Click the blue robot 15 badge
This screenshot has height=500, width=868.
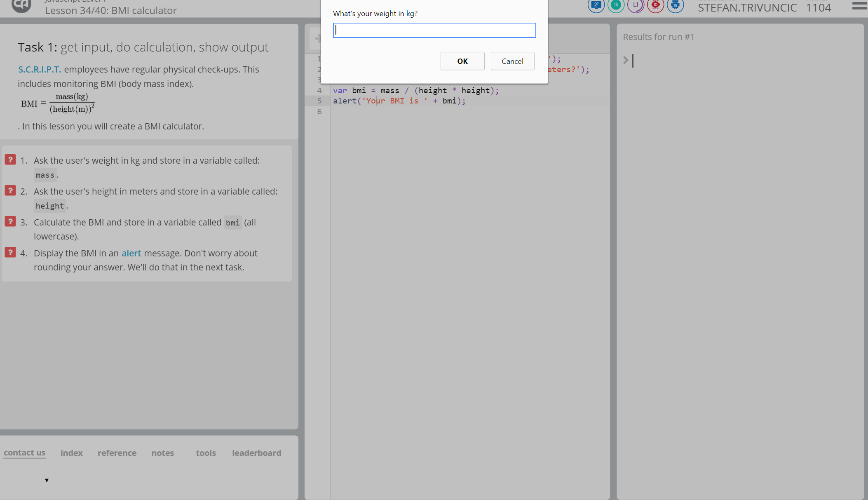click(x=675, y=5)
